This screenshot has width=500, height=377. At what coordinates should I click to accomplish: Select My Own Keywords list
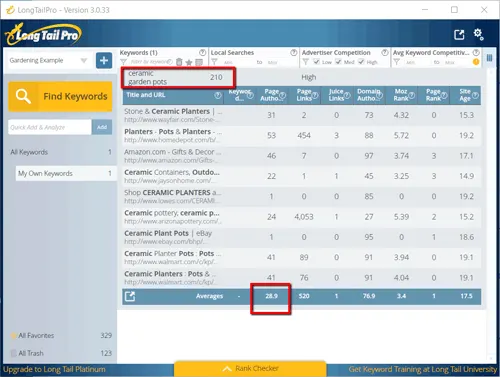tap(66, 173)
